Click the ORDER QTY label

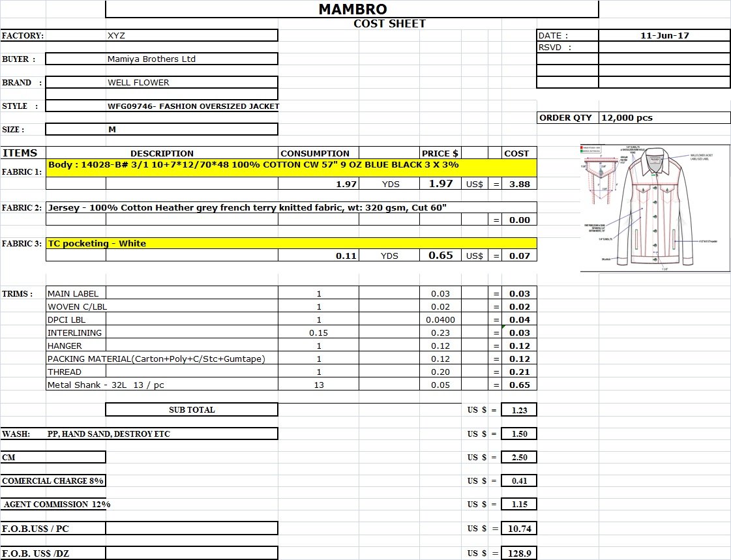tap(567, 117)
